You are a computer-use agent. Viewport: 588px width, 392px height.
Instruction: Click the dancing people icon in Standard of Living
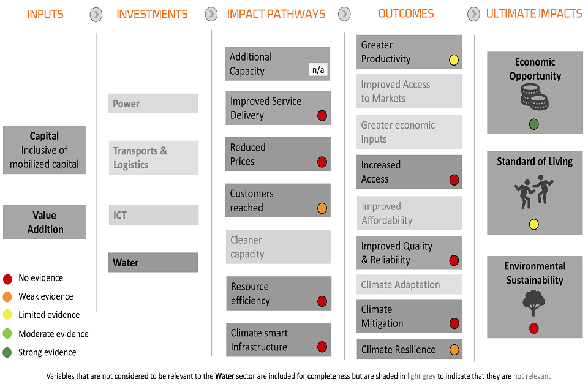tap(532, 192)
